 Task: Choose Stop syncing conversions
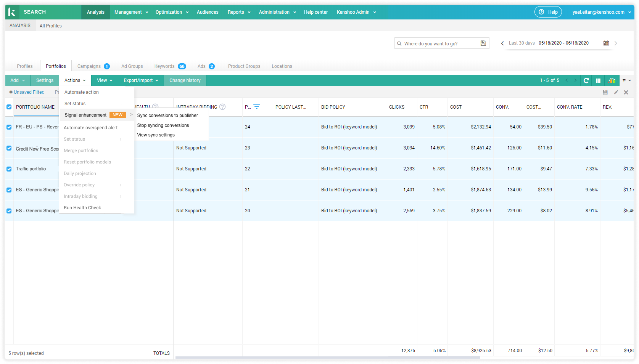click(163, 125)
